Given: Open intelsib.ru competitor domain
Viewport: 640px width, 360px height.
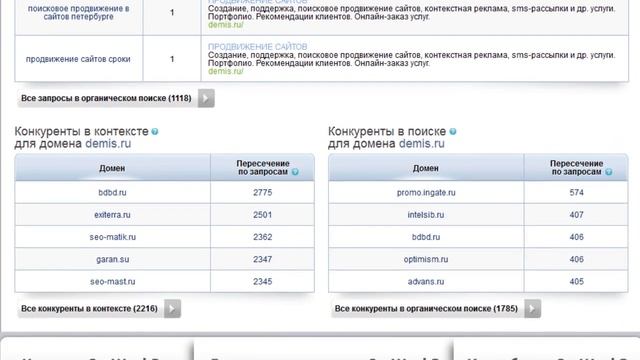Looking at the screenshot, I should [426, 215].
